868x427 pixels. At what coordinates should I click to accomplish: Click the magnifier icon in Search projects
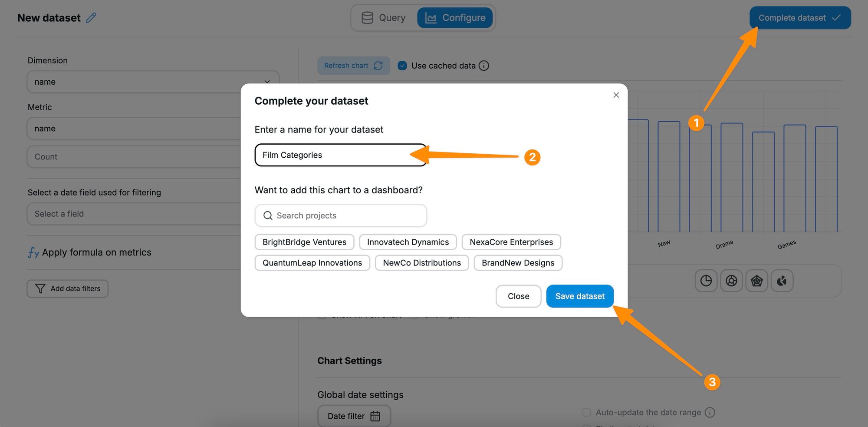(268, 215)
